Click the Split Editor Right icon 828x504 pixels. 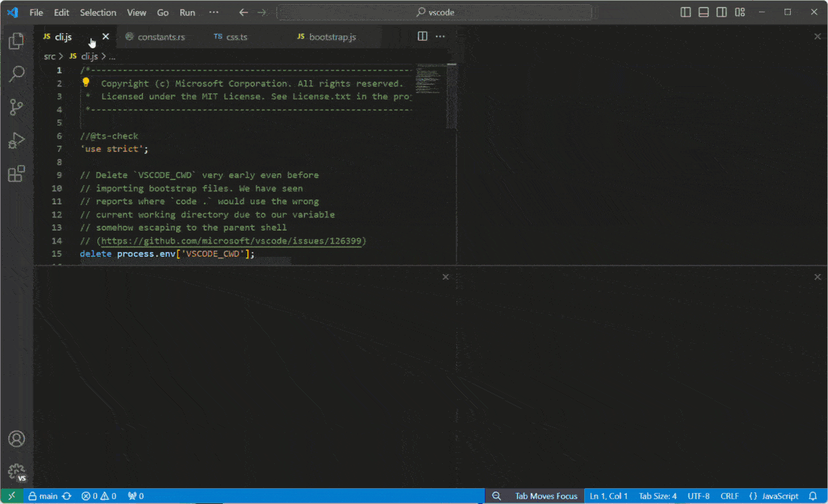coord(423,37)
